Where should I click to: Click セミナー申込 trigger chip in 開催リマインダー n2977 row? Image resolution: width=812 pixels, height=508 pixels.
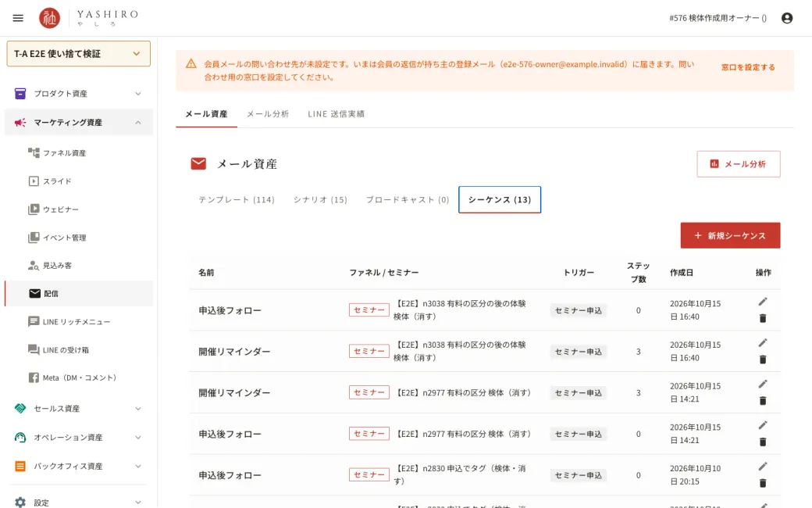pyautogui.click(x=579, y=393)
